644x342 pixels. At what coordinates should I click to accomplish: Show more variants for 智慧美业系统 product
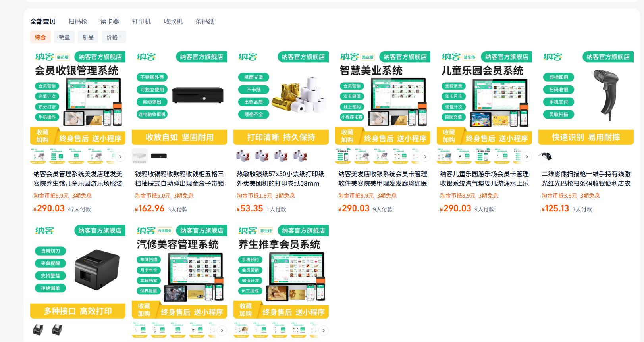425,156
